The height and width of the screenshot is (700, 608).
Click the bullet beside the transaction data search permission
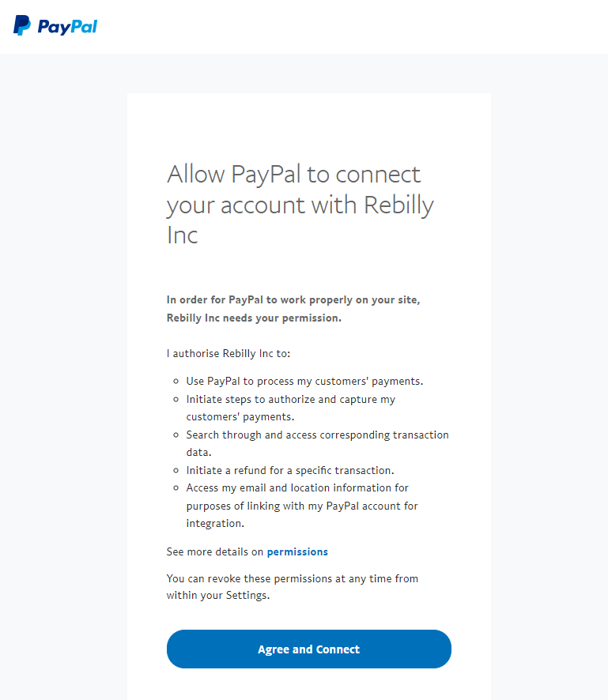click(175, 435)
